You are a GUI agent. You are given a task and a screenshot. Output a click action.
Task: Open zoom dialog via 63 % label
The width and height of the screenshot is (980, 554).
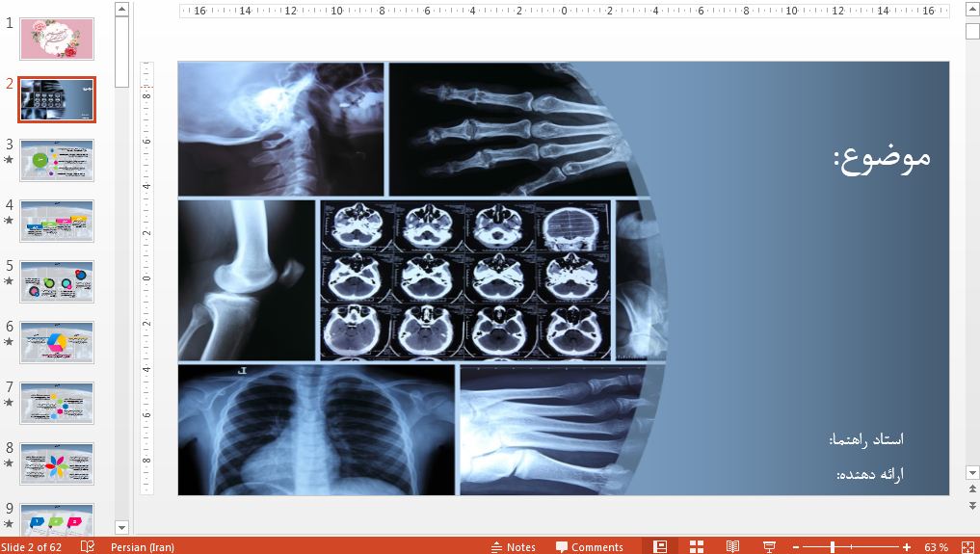click(x=936, y=546)
